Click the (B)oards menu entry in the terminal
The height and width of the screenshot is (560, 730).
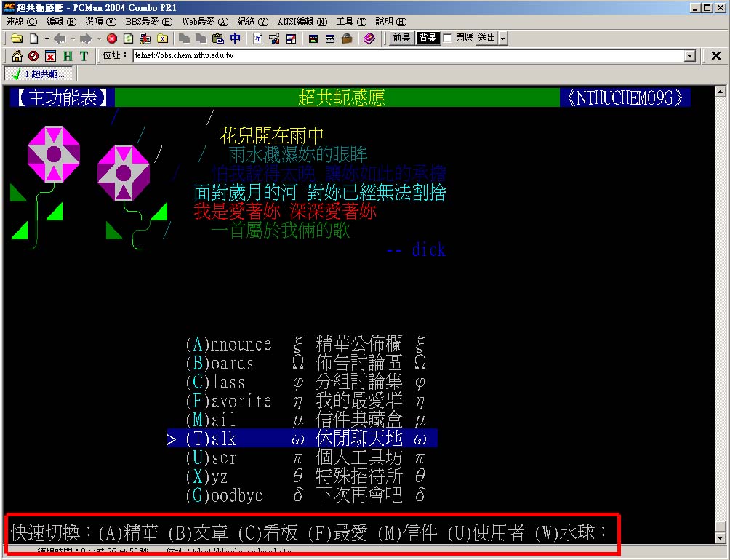[220, 363]
